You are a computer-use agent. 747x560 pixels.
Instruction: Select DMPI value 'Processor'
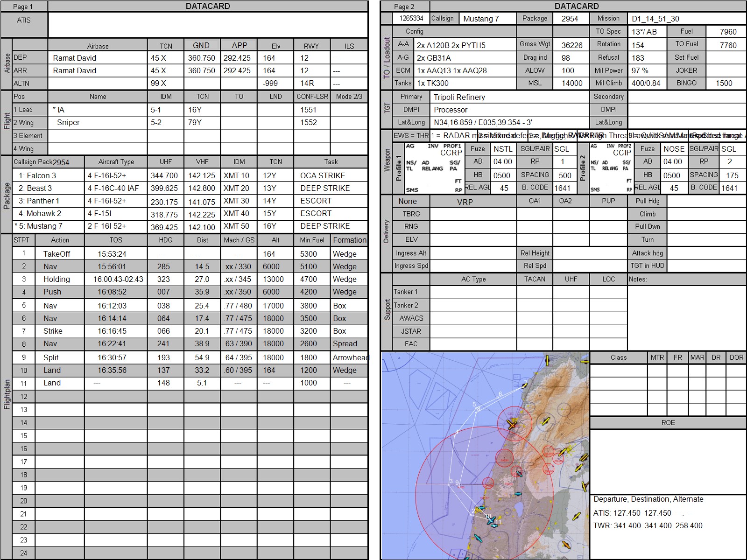(451, 110)
